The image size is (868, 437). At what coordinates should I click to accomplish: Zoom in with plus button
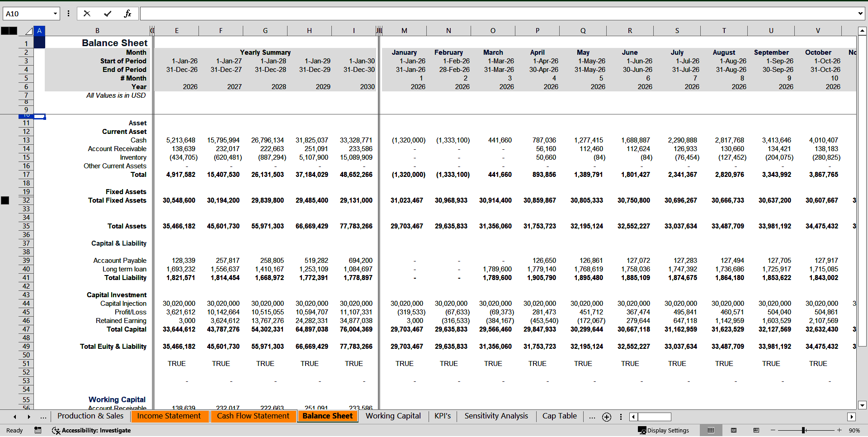[839, 430]
